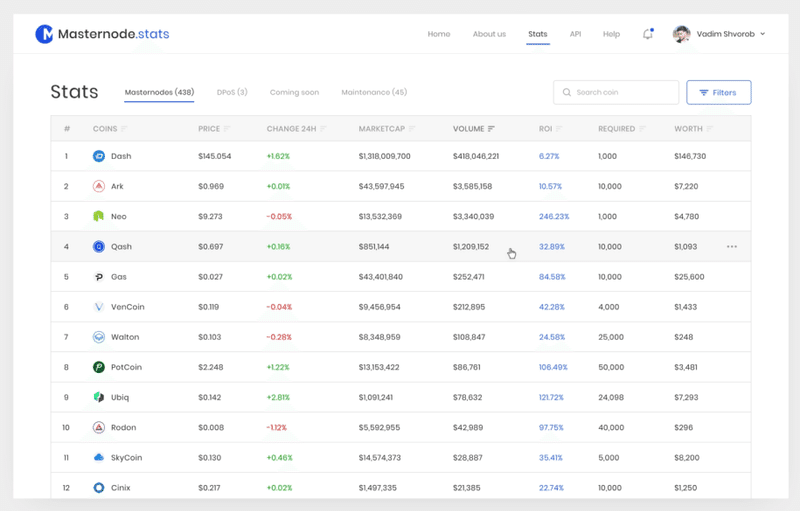Click the Ark coin icon
Image resolution: width=800 pixels, height=511 pixels.
(99, 186)
